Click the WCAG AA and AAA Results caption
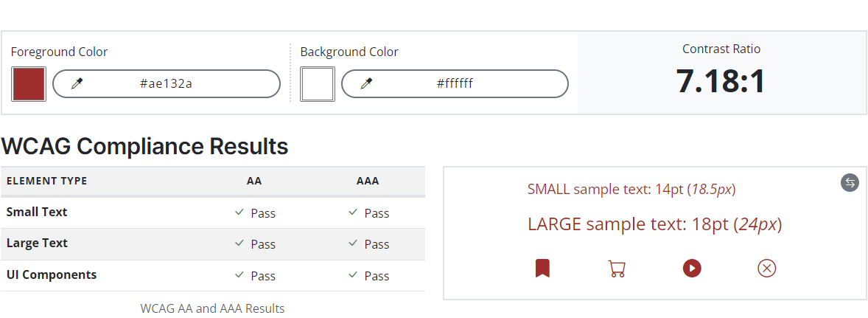Viewport: 868px width, 318px height. pyautogui.click(x=212, y=308)
